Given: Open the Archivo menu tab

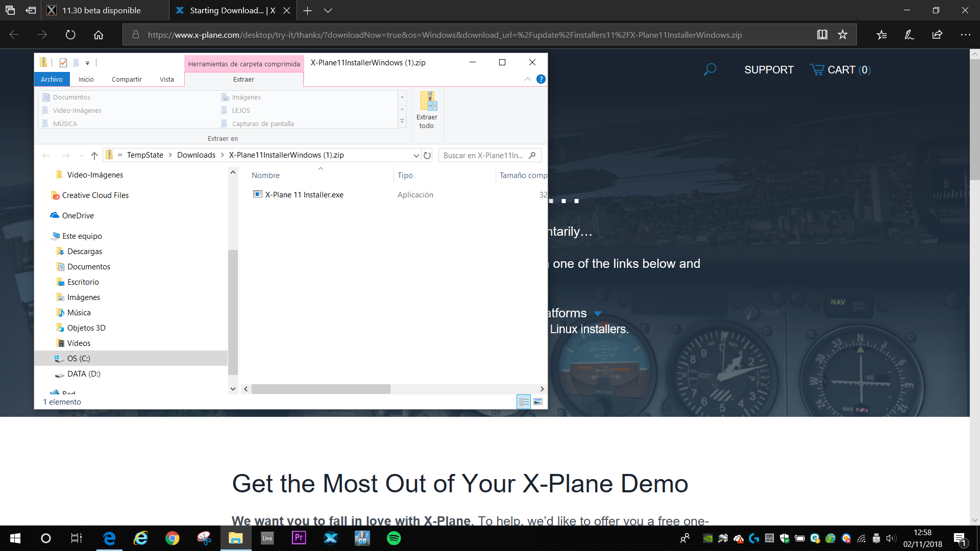Looking at the screenshot, I should click(x=52, y=79).
